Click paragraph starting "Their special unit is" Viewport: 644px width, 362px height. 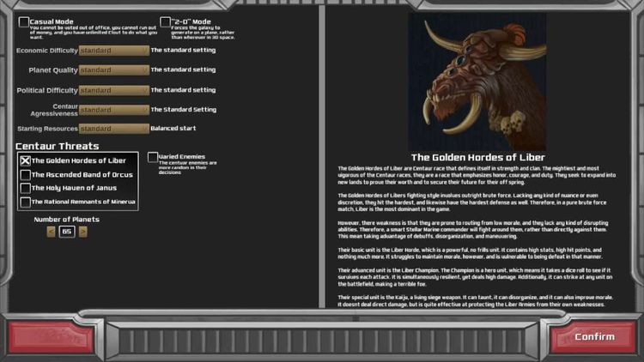(476, 301)
